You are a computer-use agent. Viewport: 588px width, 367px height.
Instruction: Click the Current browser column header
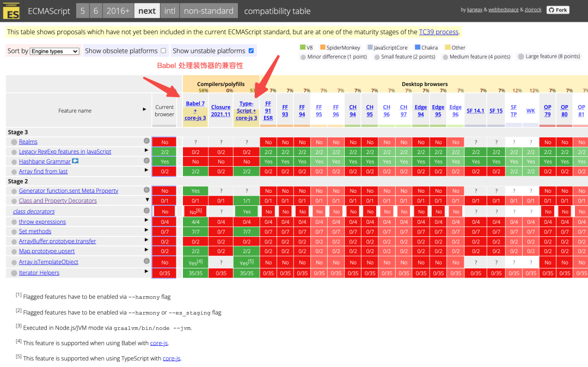(164, 111)
